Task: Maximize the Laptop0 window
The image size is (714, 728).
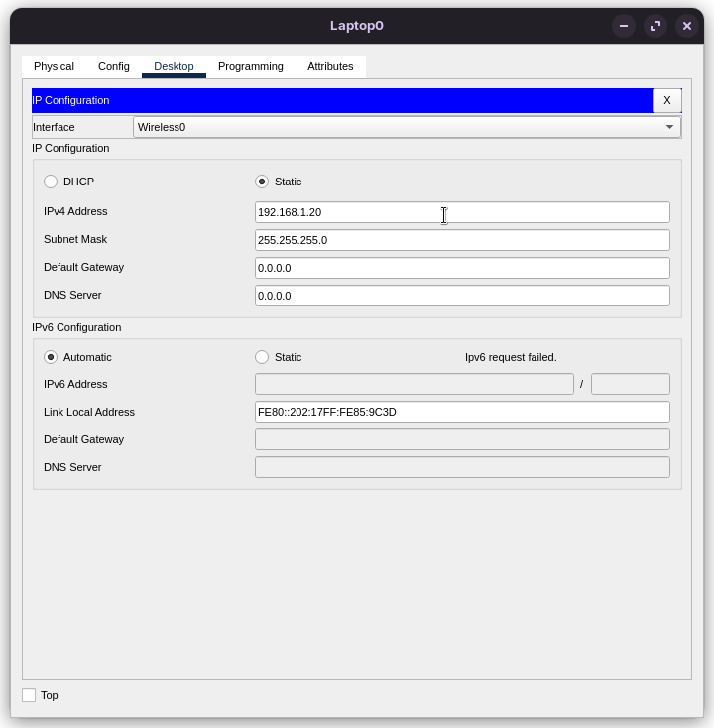Action: pos(655,26)
